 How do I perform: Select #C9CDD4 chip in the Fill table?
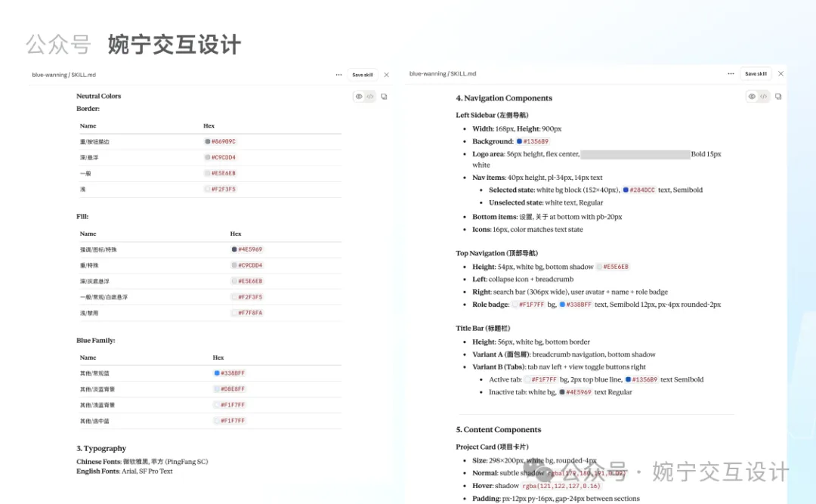[247, 265]
